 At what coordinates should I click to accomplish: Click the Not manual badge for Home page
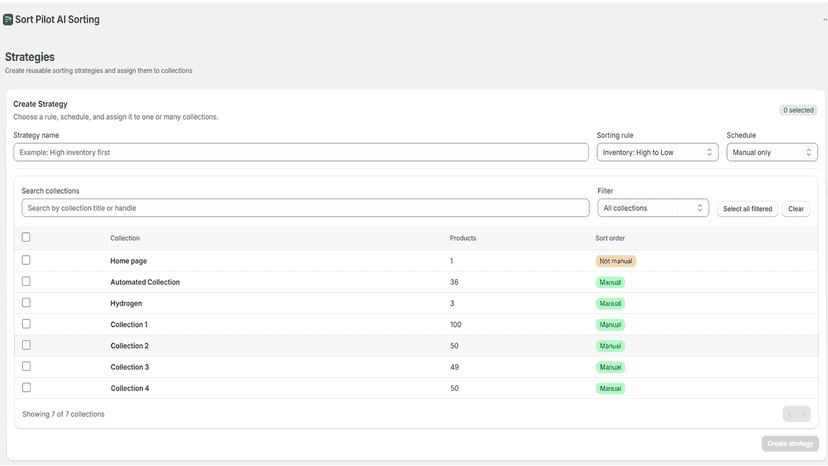coord(616,261)
